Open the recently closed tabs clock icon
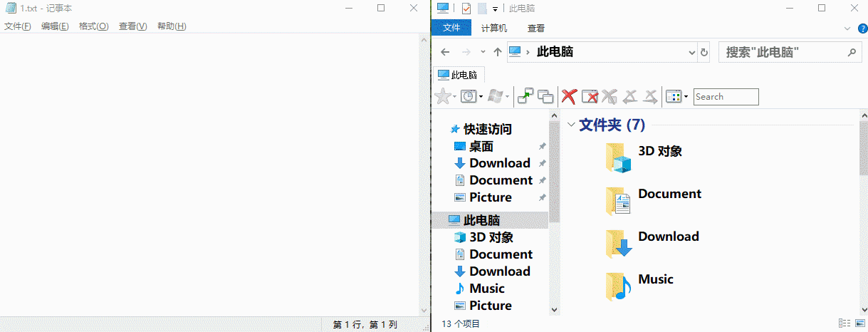The image size is (868, 332). coord(468,96)
